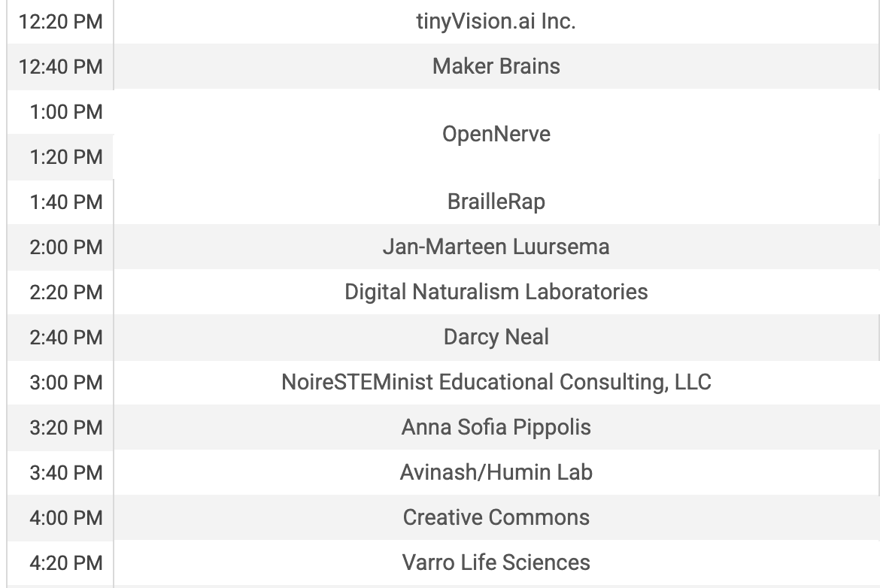
Task: Click the Creative Commons entry
Action: (x=496, y=517)
